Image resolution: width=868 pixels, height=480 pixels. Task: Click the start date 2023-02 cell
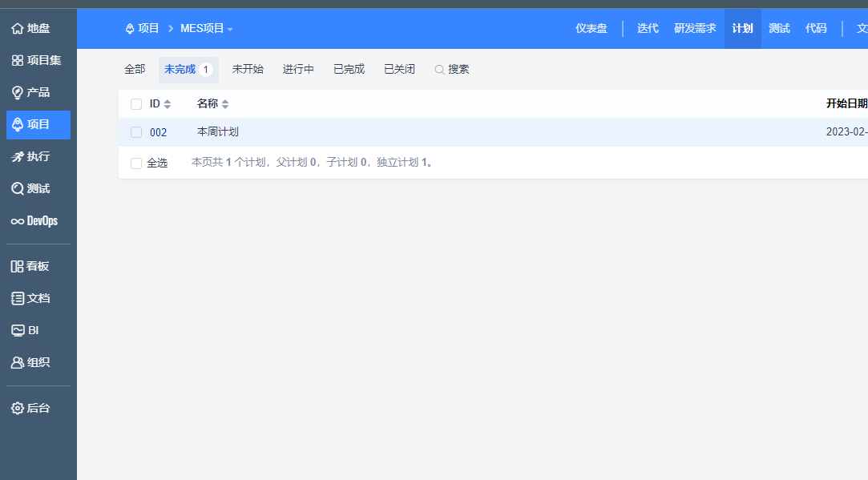tap(846, 132)
